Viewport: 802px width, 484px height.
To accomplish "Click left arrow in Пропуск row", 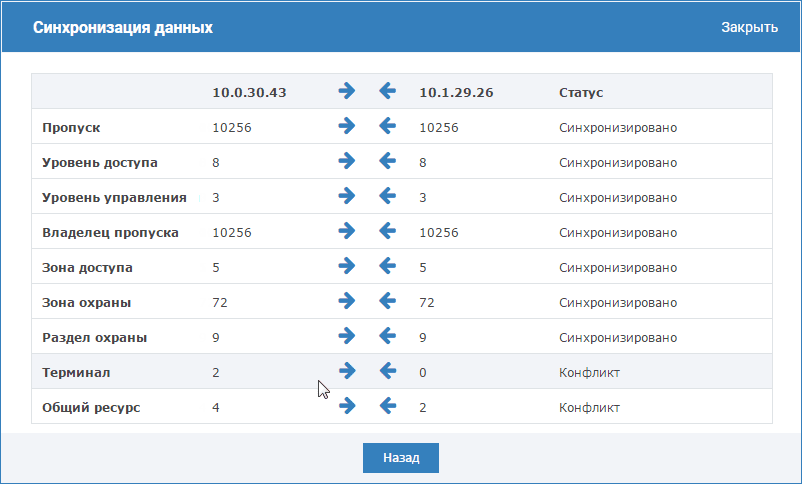I will tap(387, 126).
